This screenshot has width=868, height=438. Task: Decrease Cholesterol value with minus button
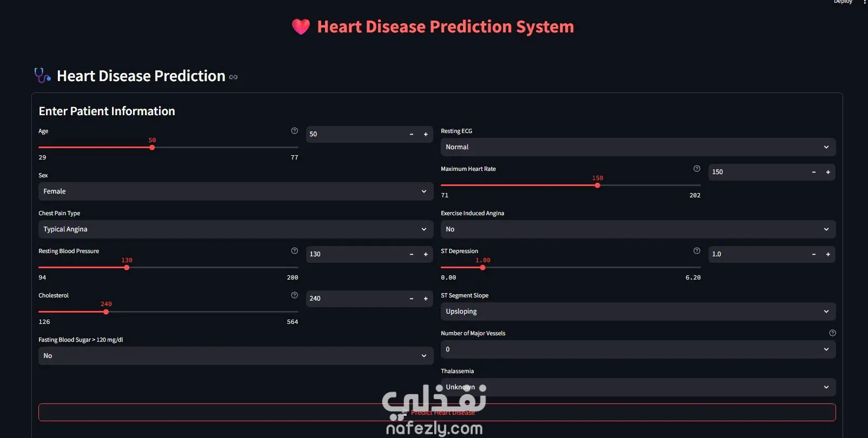pyautogui.click(x=412, y=298)
